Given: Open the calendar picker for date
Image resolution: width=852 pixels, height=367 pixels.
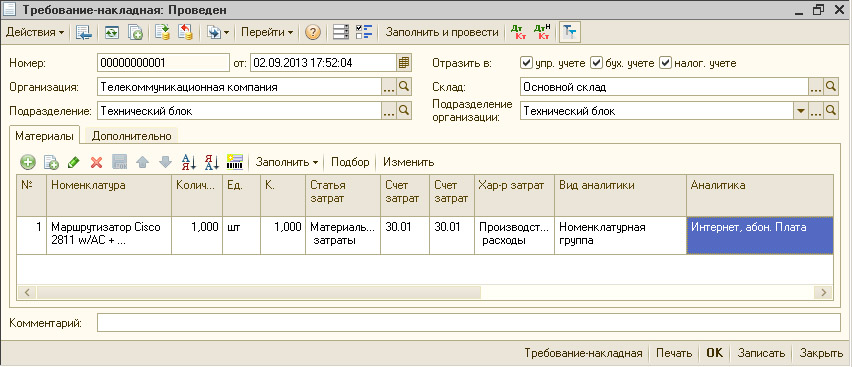Looking at the screenshot, I should point(404,63).
